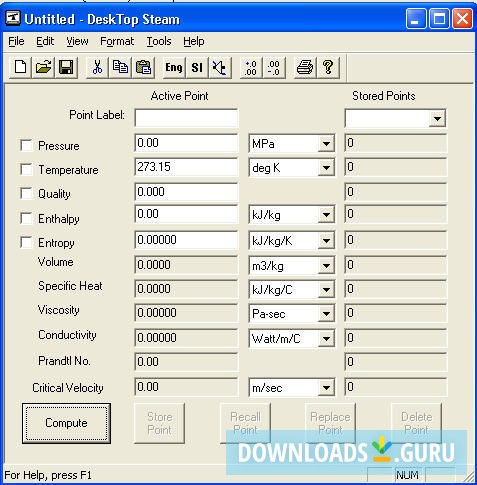Click the stored Temperature value box
The width and height of the screenshot is (477, 485).
[395, 167]
